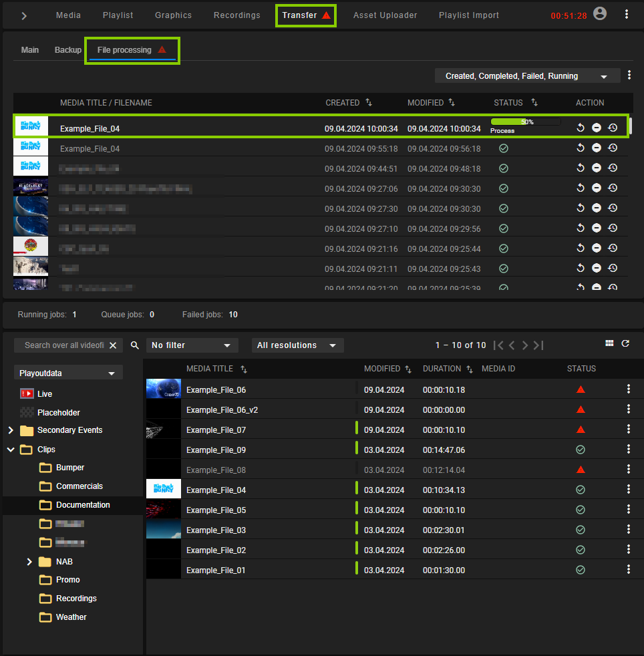The image size is (644, 656).
Task: Open the All resolutions dropdown
Action: 297,345
